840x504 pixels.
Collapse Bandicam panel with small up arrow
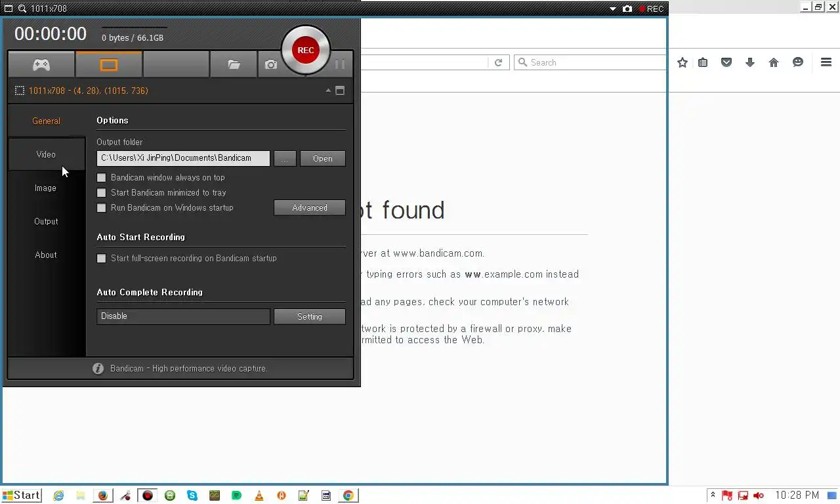328,91
